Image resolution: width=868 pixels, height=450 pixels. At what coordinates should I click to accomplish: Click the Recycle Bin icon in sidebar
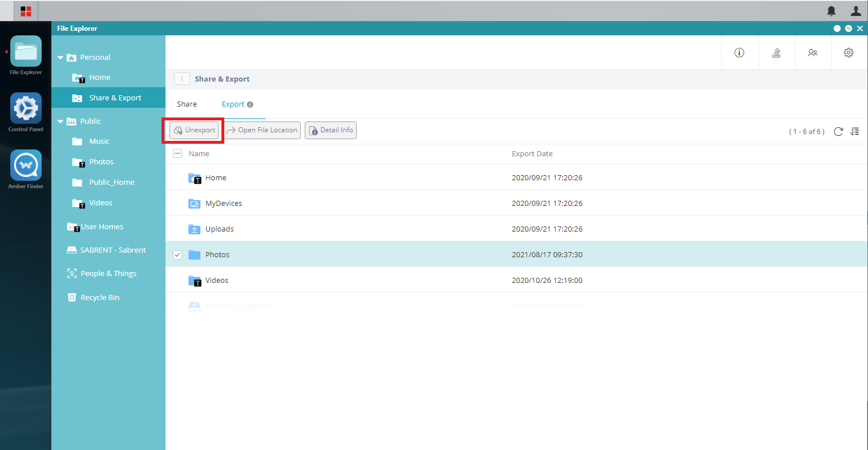point(72,297)
